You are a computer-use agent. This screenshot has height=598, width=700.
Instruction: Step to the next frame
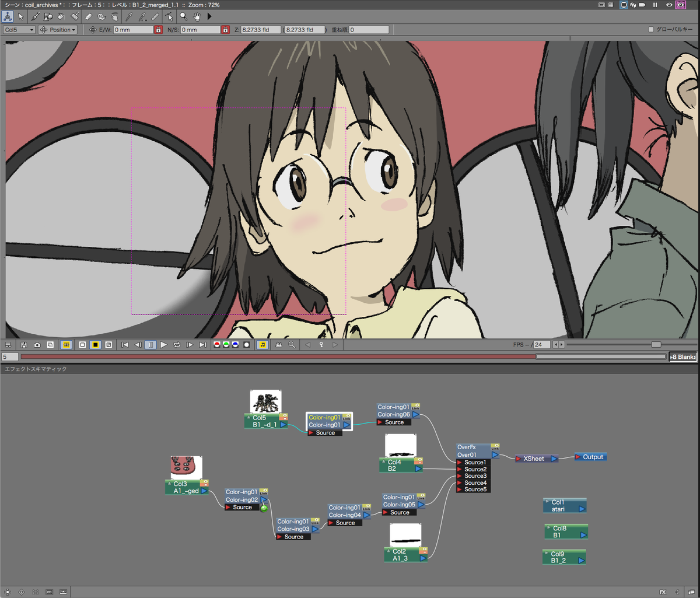pyautogui.click(x=190, y=345)
